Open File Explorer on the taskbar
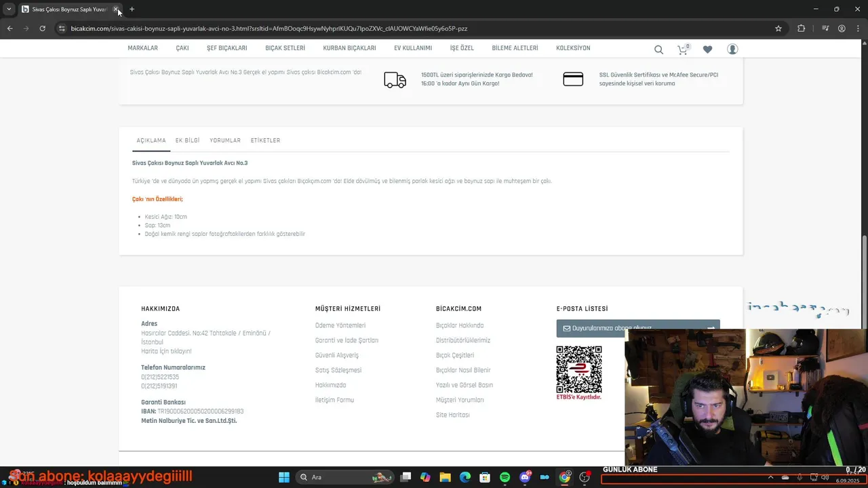 pos(446,477)
